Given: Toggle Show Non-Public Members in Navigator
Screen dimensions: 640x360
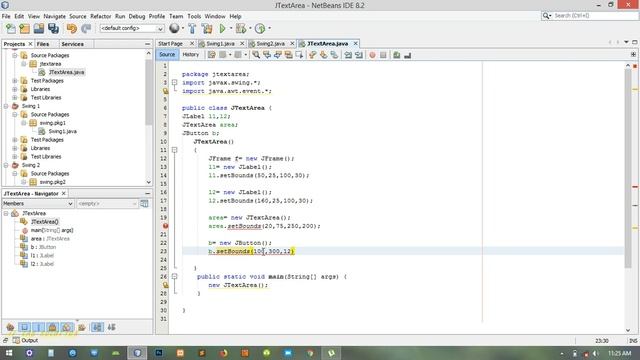Looking at the screenshot, I should (52, 327).
